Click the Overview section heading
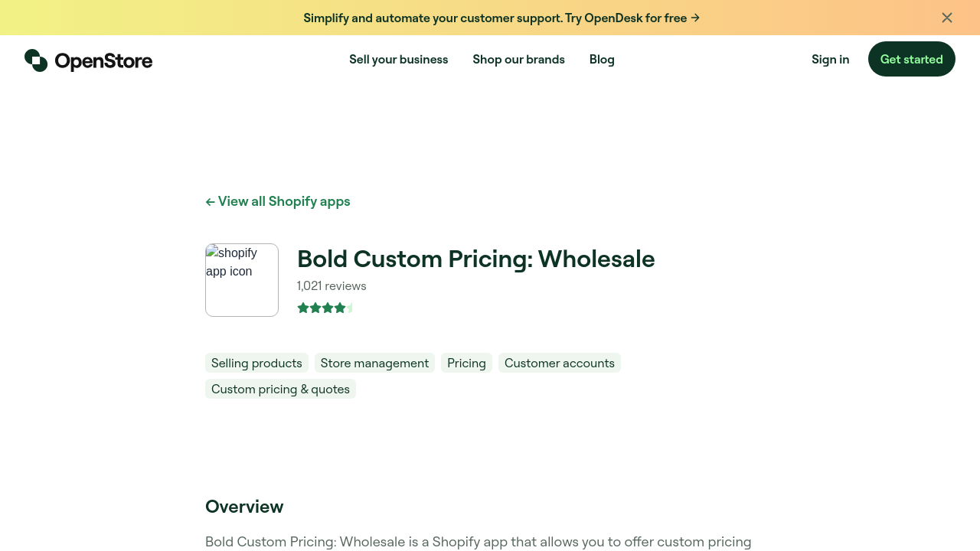This screenshot has width=980, height=551. tap(244, 507)
